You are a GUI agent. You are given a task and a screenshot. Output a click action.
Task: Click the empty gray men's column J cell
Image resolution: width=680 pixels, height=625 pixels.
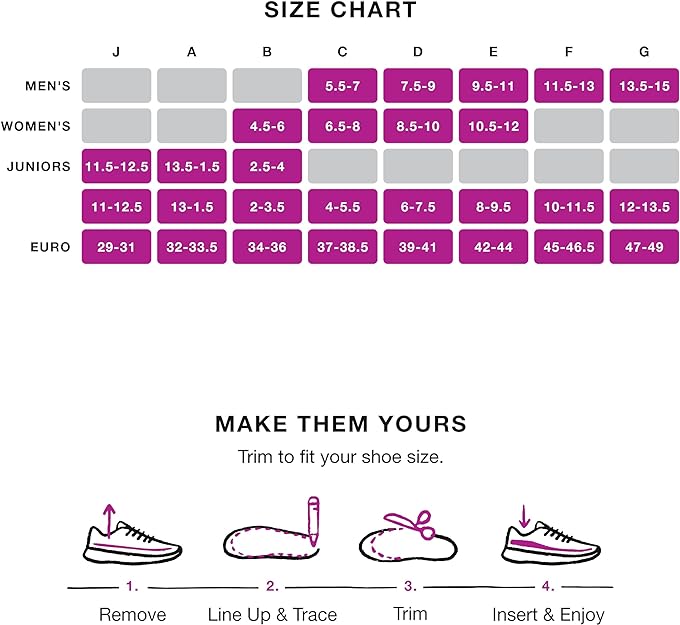coord(116,86)
